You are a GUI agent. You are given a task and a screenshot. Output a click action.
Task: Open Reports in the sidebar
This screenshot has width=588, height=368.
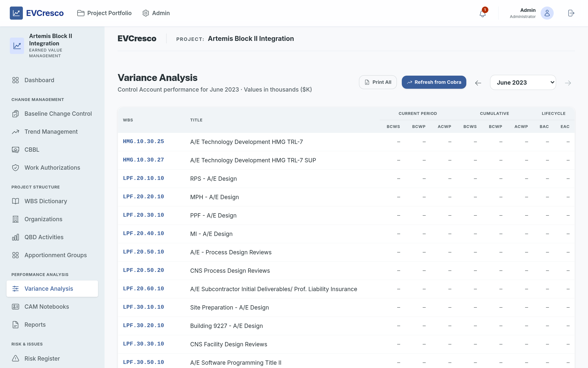pos(52,325)
